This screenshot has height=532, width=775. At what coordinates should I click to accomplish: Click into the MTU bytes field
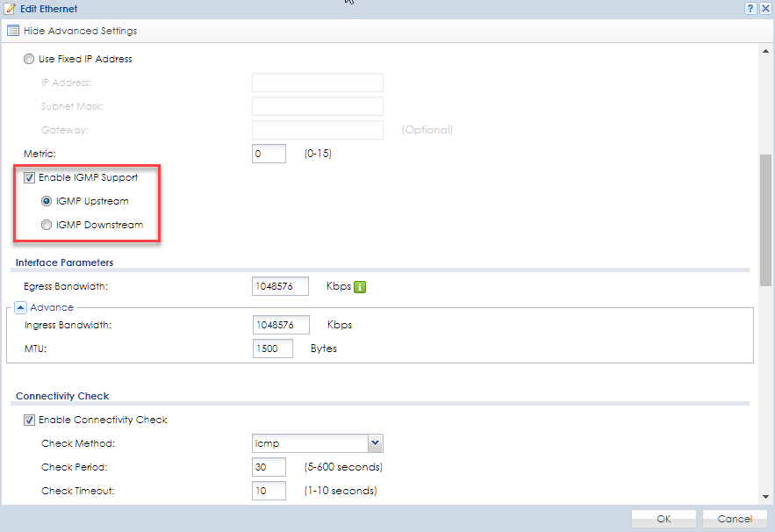pos(272,349)
